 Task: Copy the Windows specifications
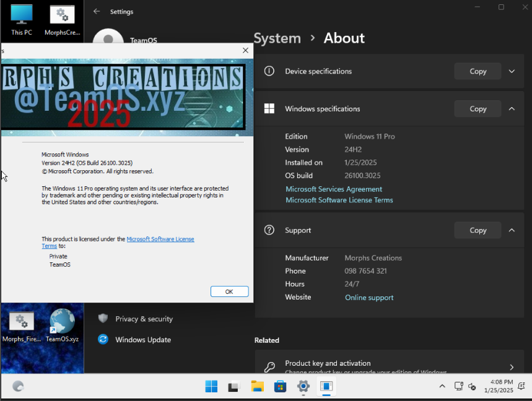[477, 109]
